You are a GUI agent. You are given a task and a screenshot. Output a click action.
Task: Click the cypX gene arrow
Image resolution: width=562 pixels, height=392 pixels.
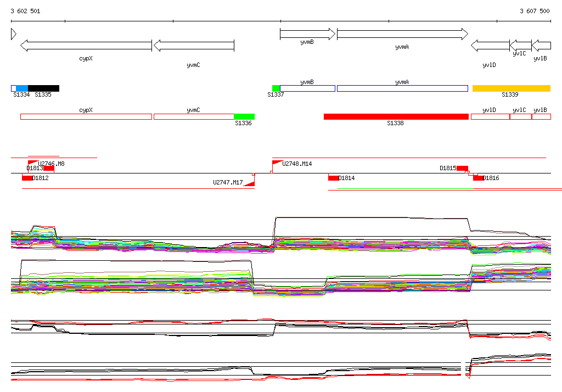coord(86,46)
